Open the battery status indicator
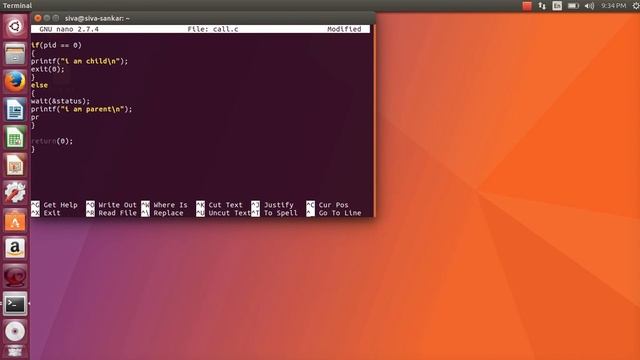Image resolution: width=640 pixels, height=360 pixels. pos(573,5)
